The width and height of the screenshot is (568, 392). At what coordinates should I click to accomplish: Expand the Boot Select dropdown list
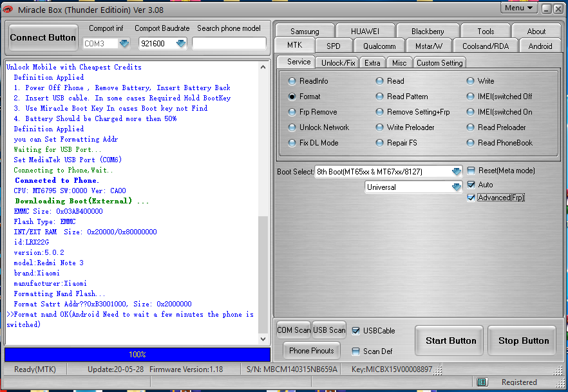tap(457, 172)
